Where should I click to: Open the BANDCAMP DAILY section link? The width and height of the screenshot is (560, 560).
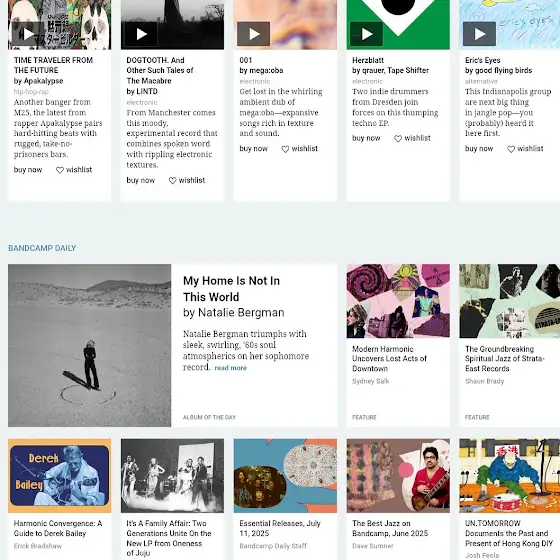tap(42, 248)
